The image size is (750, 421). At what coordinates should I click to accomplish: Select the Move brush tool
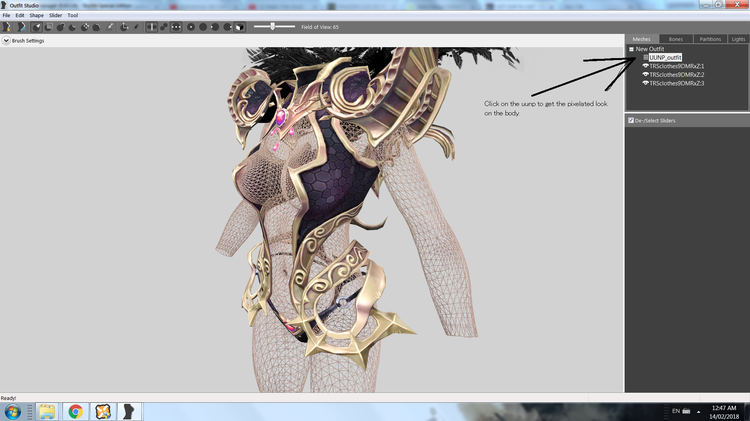click(85, 27)
